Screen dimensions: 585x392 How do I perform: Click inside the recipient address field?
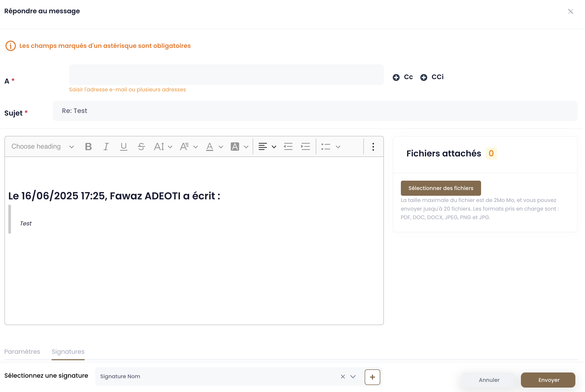(226, 75)
